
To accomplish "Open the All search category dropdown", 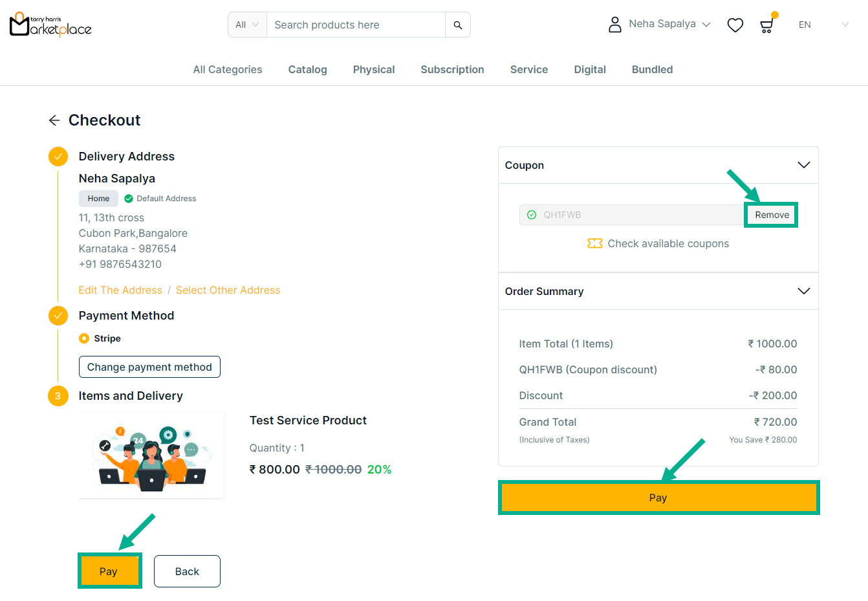I will (x=247, y=25).
